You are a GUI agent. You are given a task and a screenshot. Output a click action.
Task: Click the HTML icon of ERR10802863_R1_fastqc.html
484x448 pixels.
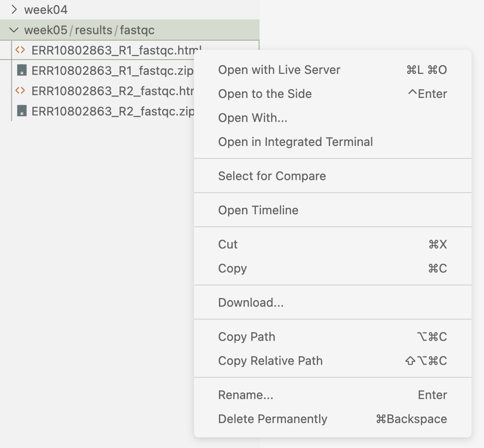click(20, 50)
